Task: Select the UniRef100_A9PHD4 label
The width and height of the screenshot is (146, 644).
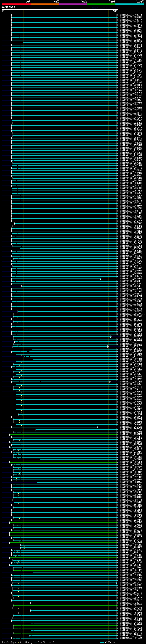Action: (131, 103)
